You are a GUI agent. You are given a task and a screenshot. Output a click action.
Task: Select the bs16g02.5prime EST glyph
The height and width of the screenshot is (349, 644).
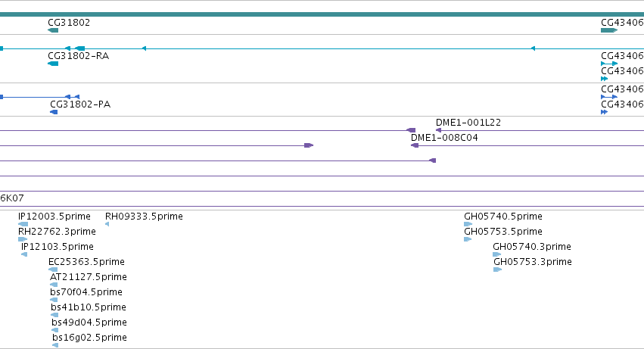[55, 345]
